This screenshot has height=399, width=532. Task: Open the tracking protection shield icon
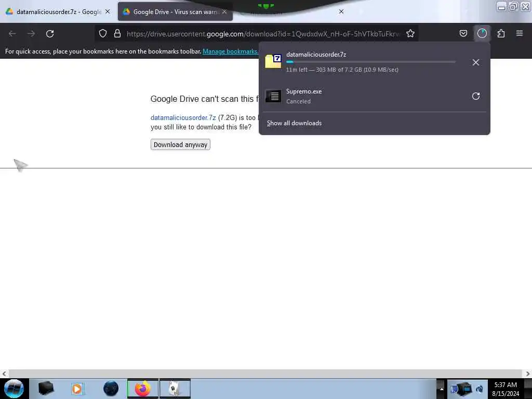103,33
